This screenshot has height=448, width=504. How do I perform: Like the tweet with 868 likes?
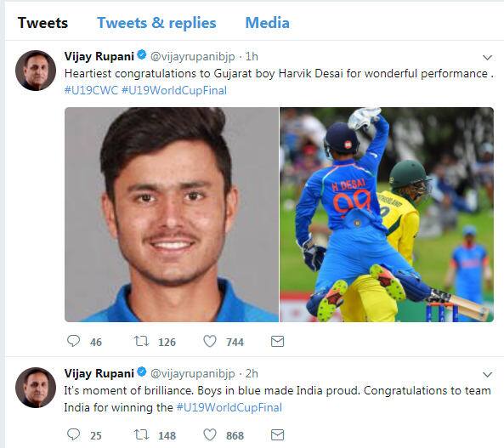210,434
